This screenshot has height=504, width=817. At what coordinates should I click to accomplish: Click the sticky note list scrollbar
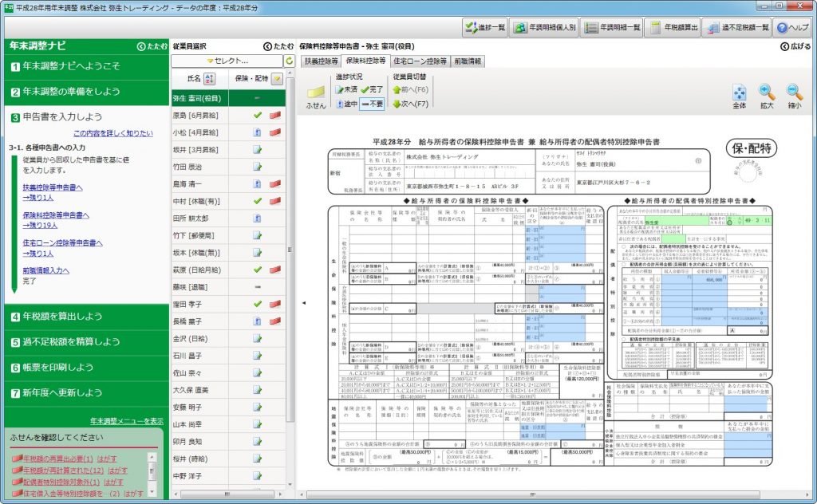pos(152,473)
